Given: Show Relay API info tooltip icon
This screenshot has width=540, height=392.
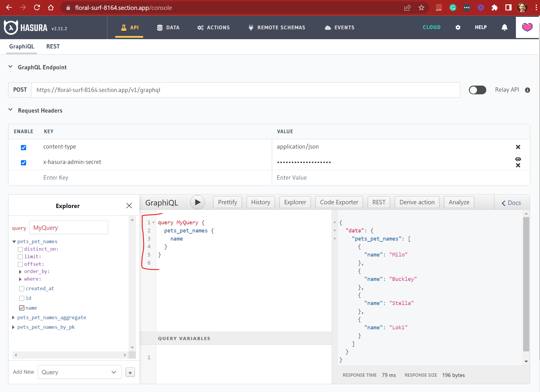Looking at the screenshot, I should [528, 90].
